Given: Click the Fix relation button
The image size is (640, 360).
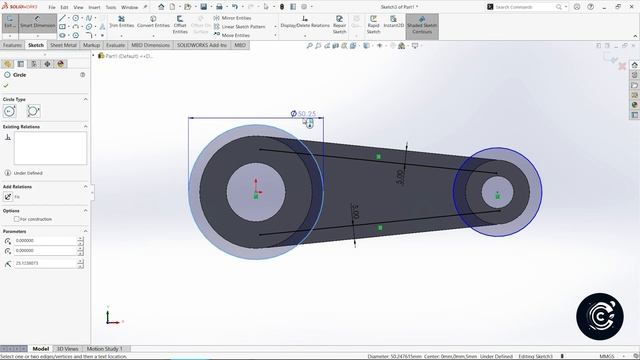Looking at the screenshot, I should pos(8,197).
